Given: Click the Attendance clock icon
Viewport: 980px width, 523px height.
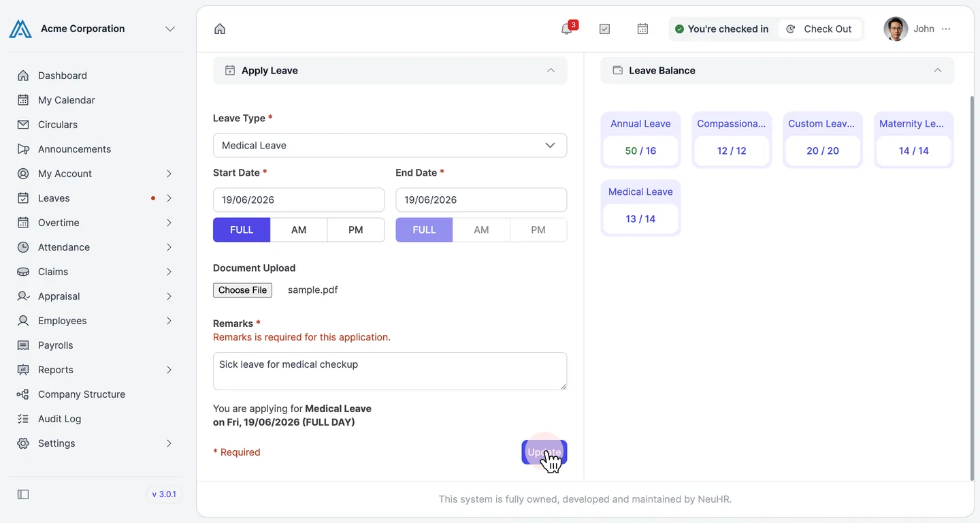Looking at the screenshot, I should (23, 247).
